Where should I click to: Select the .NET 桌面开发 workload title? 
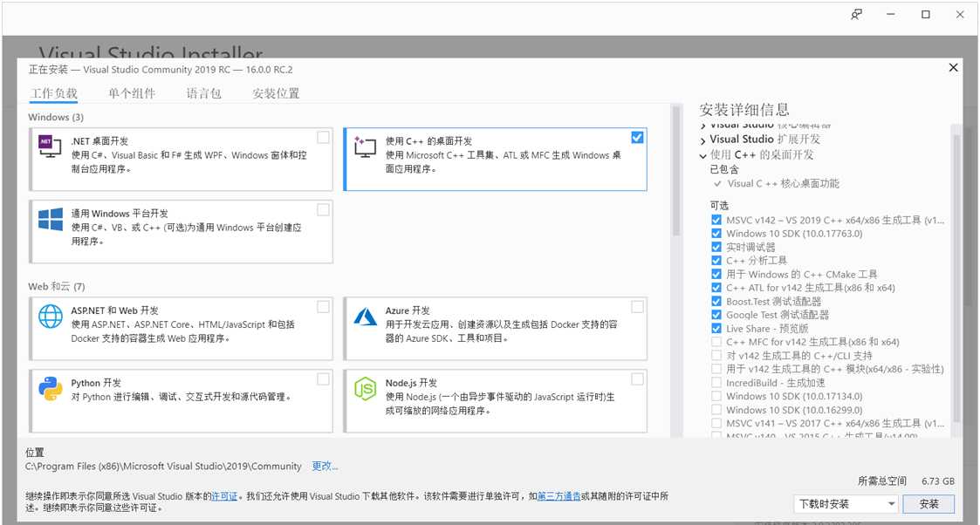point(99,141)
